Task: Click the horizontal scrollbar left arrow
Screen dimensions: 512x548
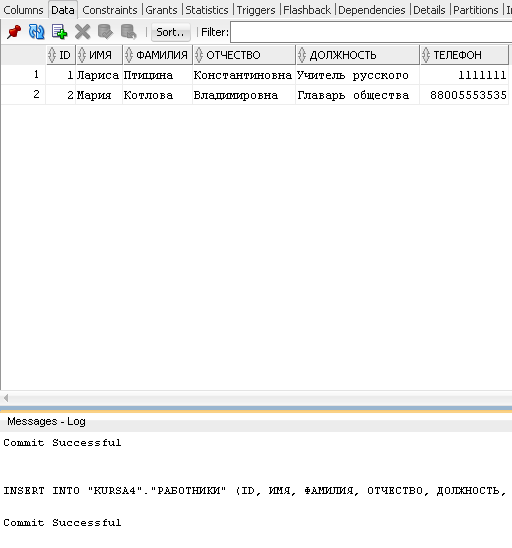Action: (x=6, y=398)
